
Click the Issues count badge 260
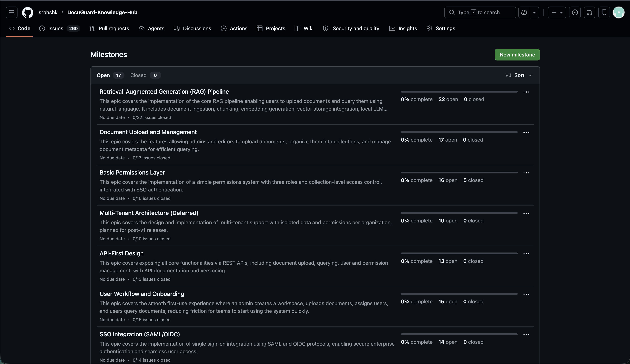(73, 28)
